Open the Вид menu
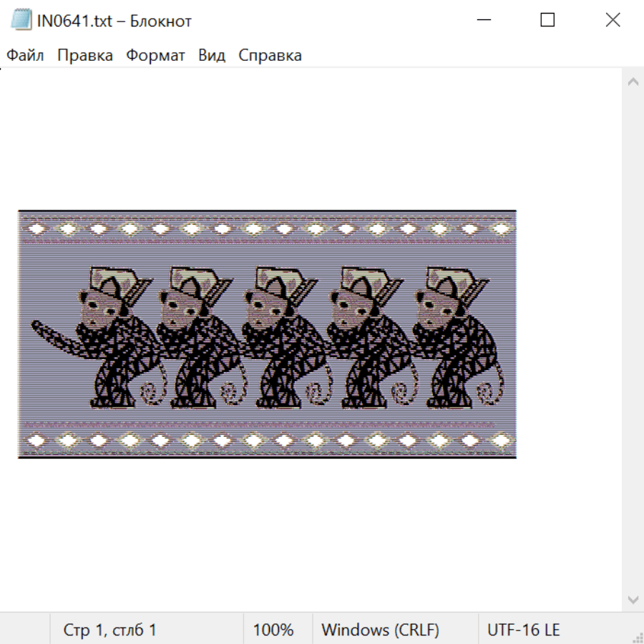644x644 pixels. point(212,56)
